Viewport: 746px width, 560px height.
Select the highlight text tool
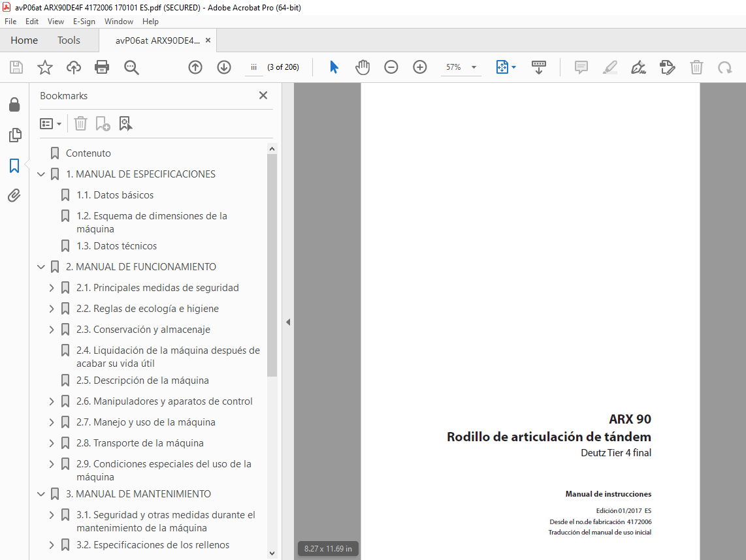[610, 67]
